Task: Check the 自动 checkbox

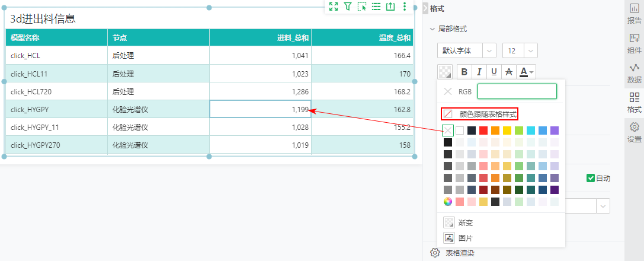Action: (591, 178)
